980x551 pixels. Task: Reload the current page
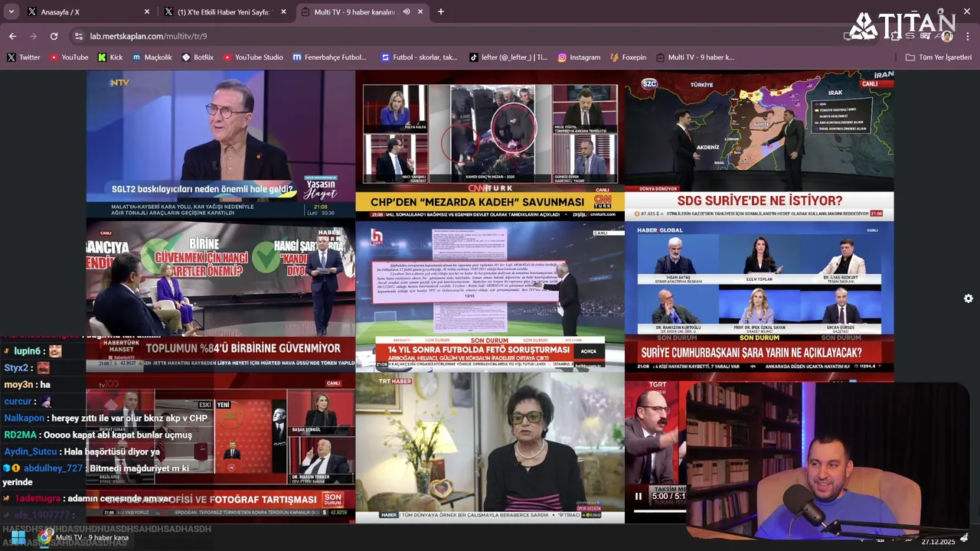[54, 36]
